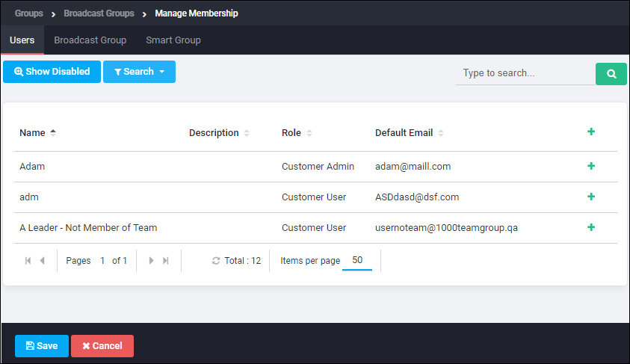Focus the Type to search field
The width and height of the screenshot is (630, 364).
pyautogui.click(x=525, y=73)
